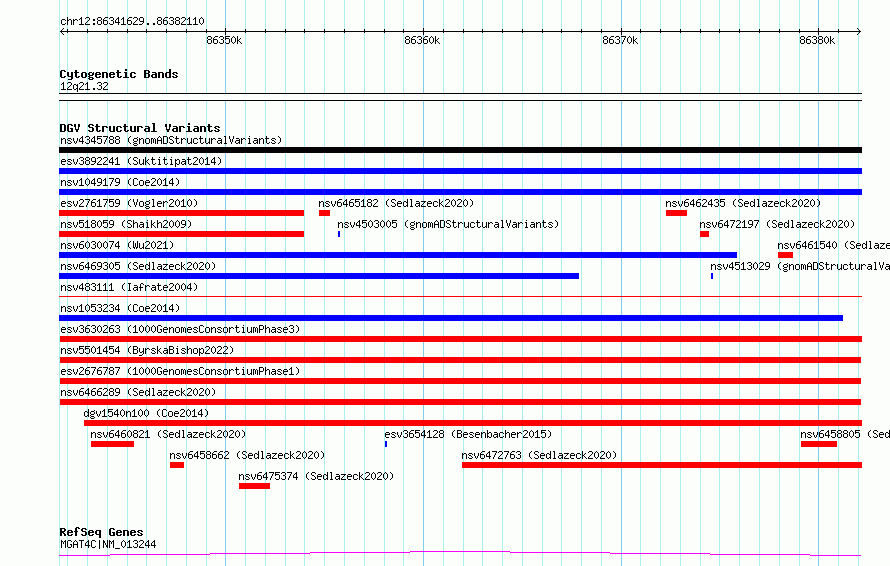Click the red nsv6462435 variant bar
Viewport: 890px width, 566px height.
coord(676,213)
